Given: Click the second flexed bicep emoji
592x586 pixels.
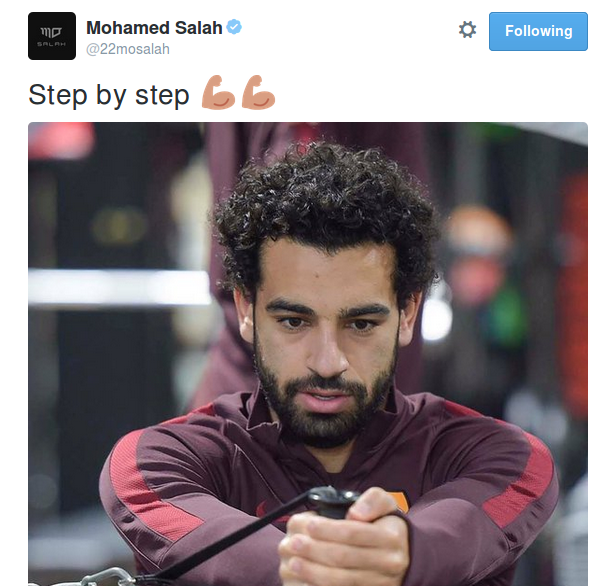Looking at the screenshot, I should (x=258, y=93).
